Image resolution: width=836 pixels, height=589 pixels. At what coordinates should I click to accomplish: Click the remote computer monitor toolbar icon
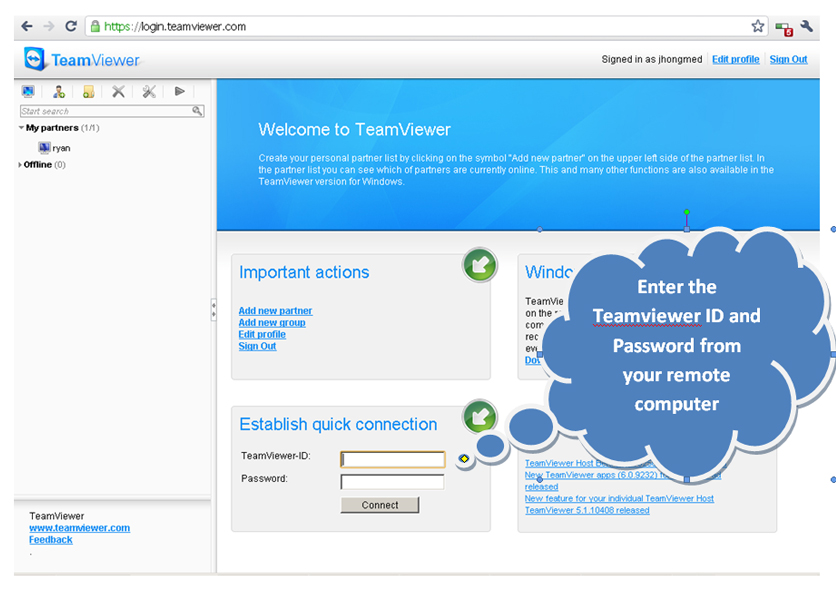tap(28, 91)
